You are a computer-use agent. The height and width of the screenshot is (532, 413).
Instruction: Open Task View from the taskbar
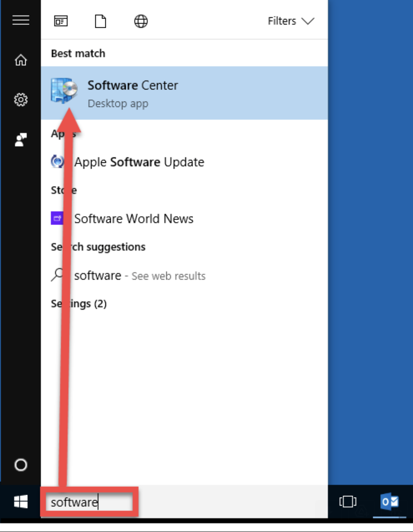tap(347, 502)
